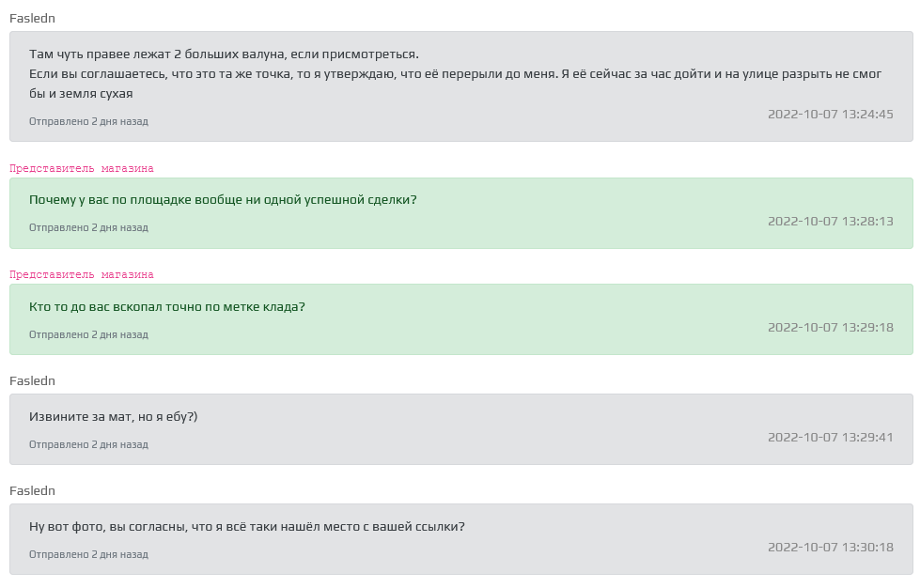Click the timestamp 2022-10-07 13:30:18
Screen dimensions: 920x588
click(x=830, y=547)
